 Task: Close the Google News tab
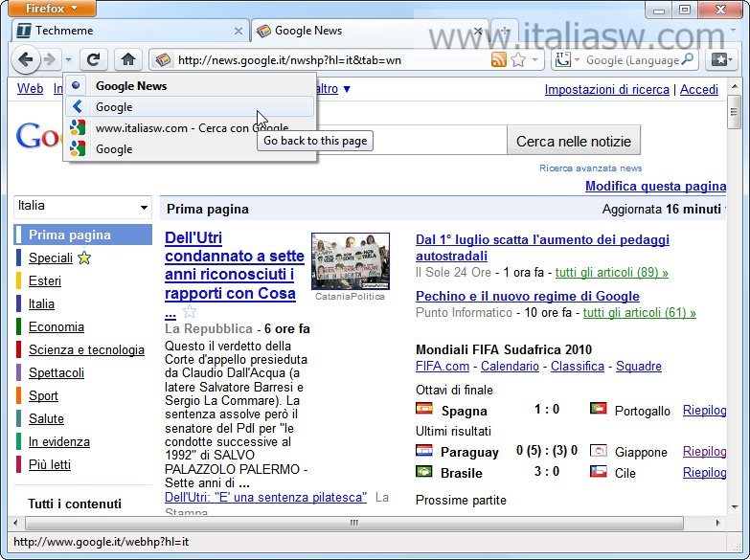coord(477,31)
